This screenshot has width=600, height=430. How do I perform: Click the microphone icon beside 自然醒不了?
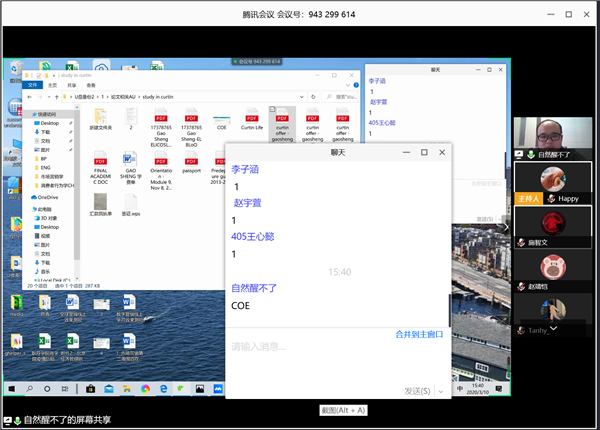[x=531, y=155]
